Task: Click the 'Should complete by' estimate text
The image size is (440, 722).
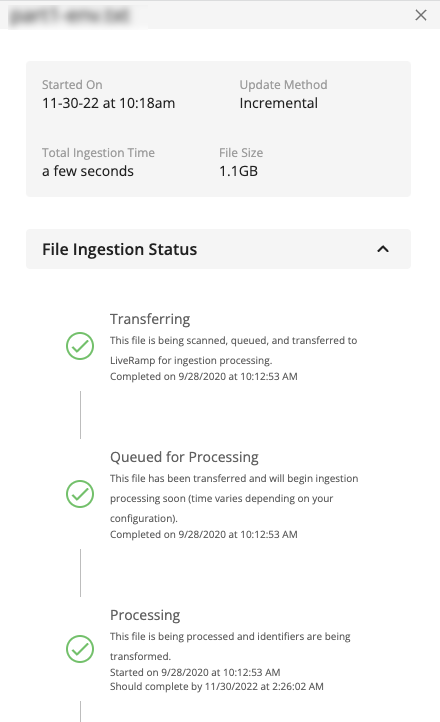Action: 217,687
